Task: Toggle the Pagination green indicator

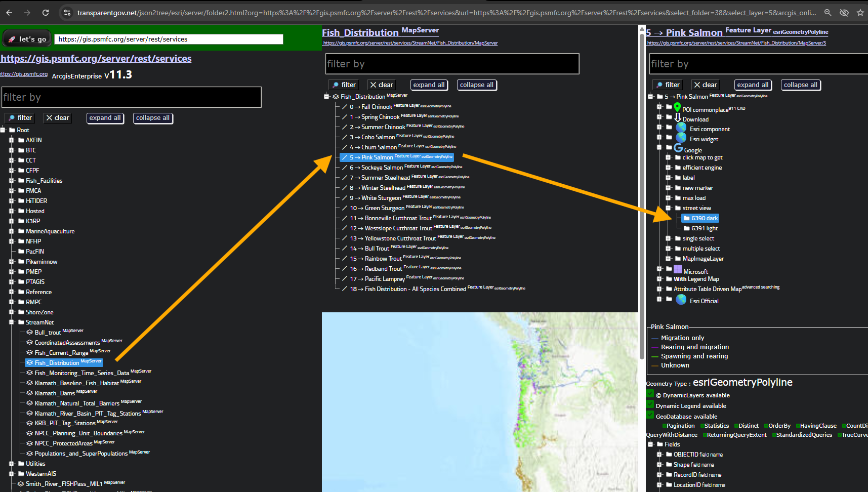Action: [x=664, y=426]
